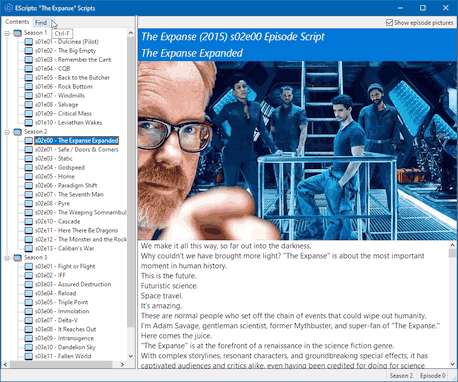Click the s01e04 CQB episode icon

coord(29,69)
